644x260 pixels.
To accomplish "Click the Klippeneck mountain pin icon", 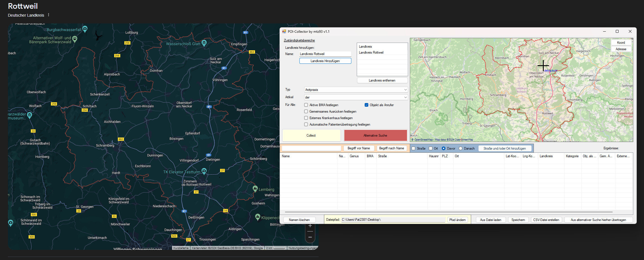I will pyautogui.click(x=258, y=217).
